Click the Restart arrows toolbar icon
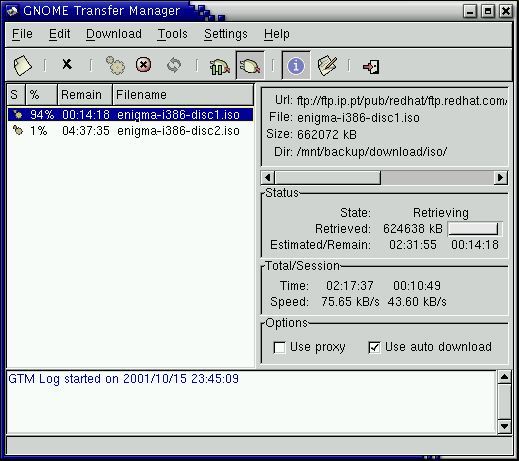 click(174, 65)
